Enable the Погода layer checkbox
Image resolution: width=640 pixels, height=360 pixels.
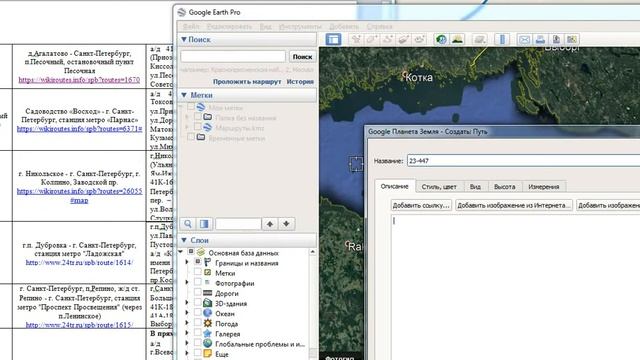(198, 323)
